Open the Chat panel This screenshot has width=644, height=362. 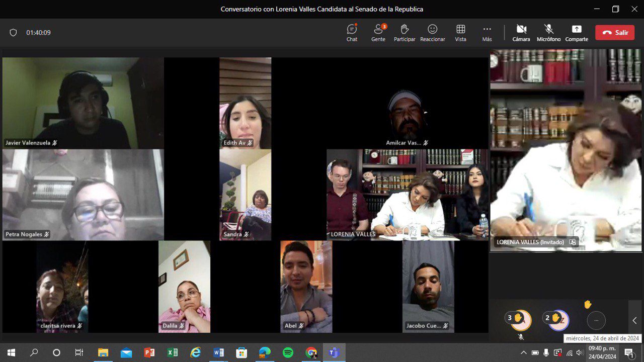pyautogui.click(x=352, y=33)
